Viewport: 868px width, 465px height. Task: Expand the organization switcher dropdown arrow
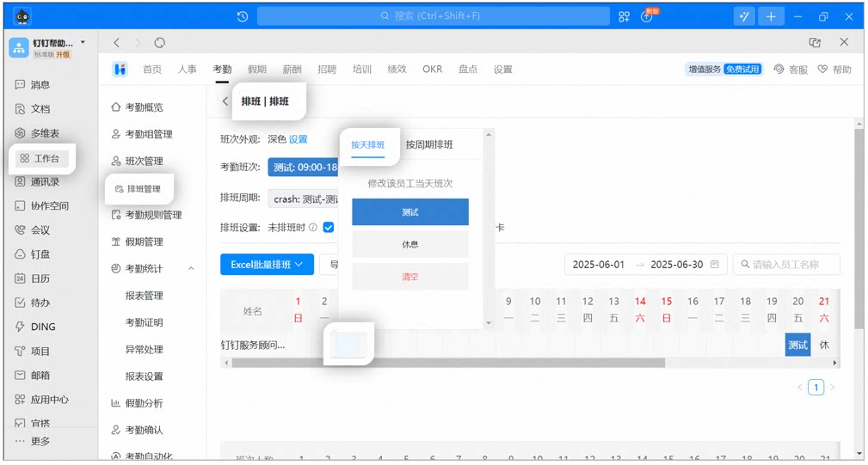tap(83, 42)
